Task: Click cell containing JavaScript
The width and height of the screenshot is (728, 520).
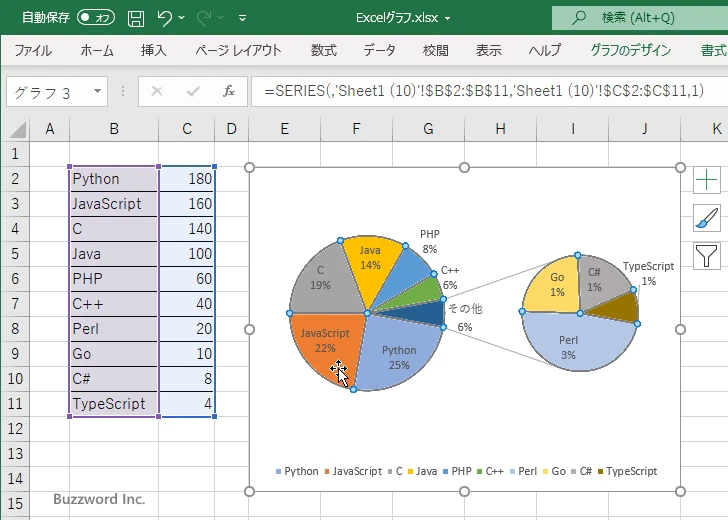Action: [114, 204]
